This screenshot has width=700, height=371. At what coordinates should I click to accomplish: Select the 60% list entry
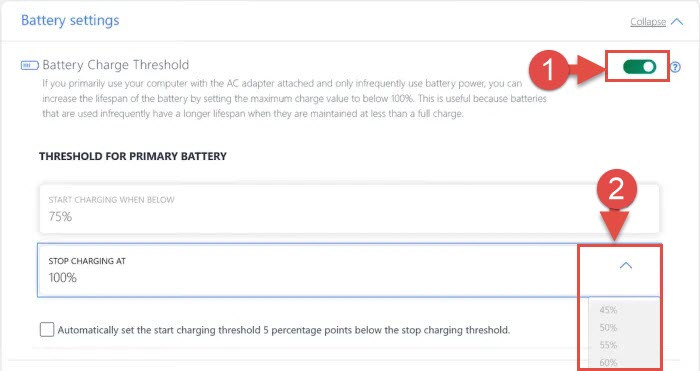[x=608, y=363]
